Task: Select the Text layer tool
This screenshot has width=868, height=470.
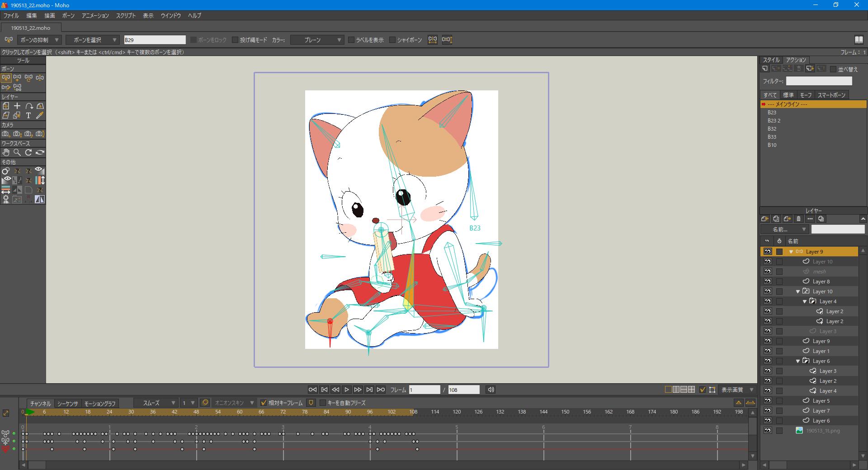Action: [28, 115]
